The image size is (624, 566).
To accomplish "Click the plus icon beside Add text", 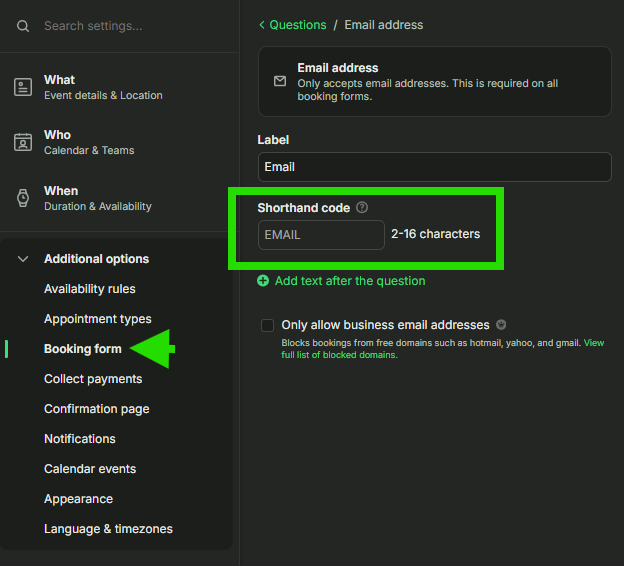I will coord(263,281).
